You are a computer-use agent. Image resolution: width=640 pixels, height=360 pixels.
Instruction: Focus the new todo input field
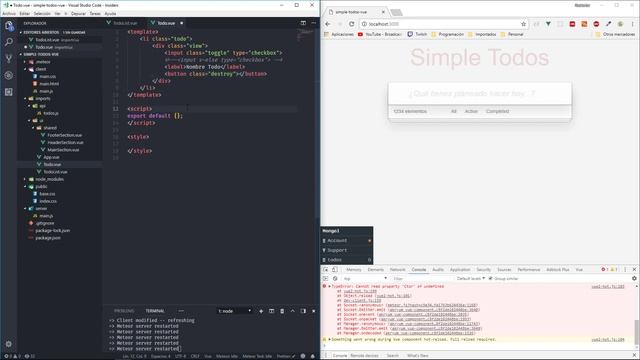pos(480,94)
